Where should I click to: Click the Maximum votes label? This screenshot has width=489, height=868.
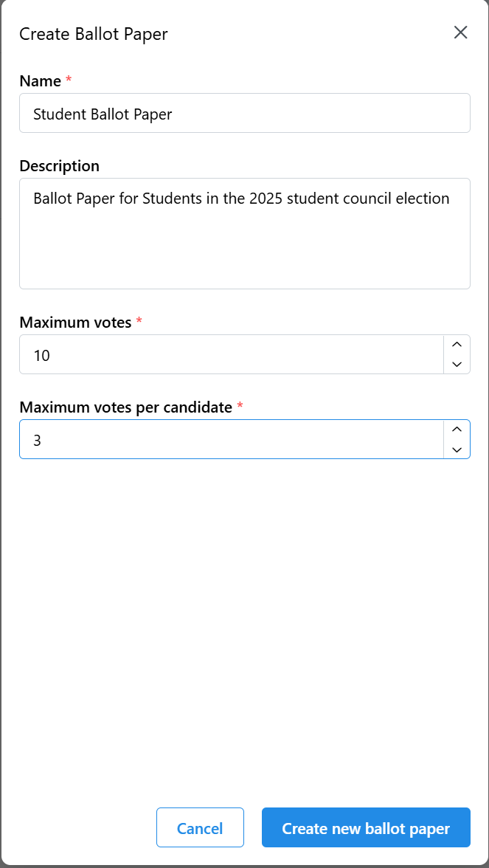(75, 323)
